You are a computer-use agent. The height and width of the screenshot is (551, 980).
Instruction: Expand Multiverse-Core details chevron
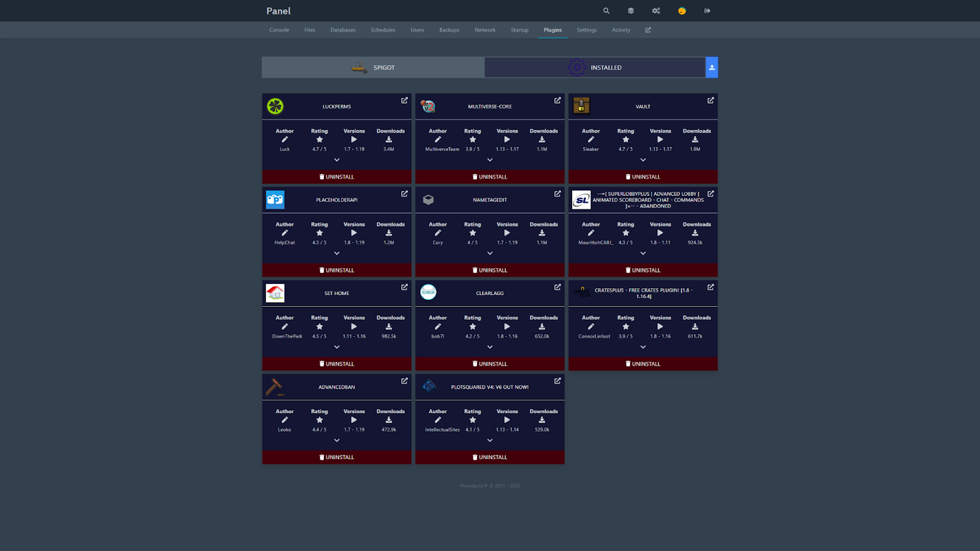pos(490,160)
